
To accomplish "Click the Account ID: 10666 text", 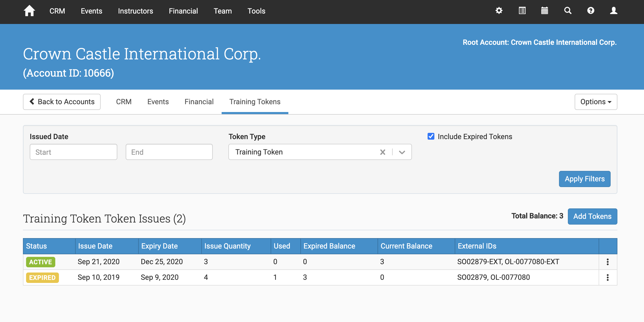I will pyautogui.click(x=69, y=73).
